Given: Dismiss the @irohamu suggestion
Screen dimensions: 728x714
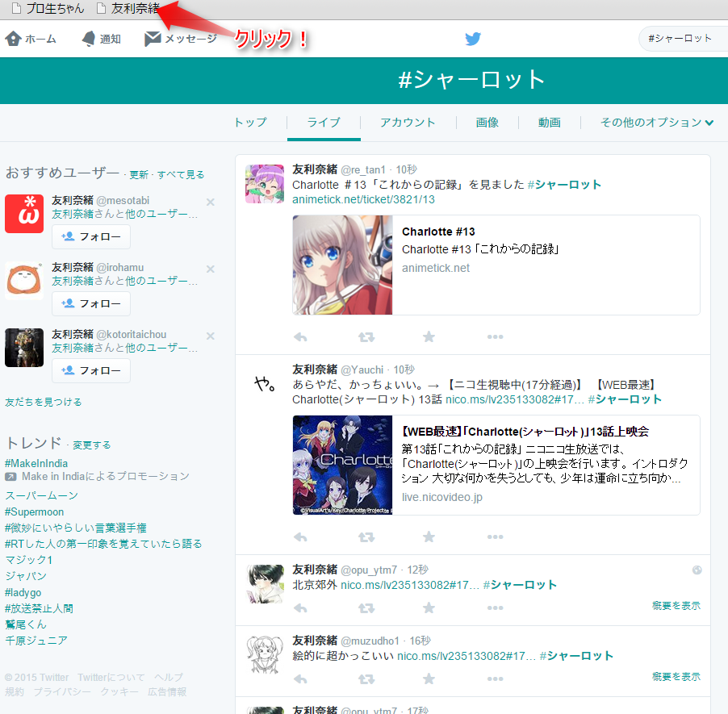Looking at the screenshot, I should 211,269.
